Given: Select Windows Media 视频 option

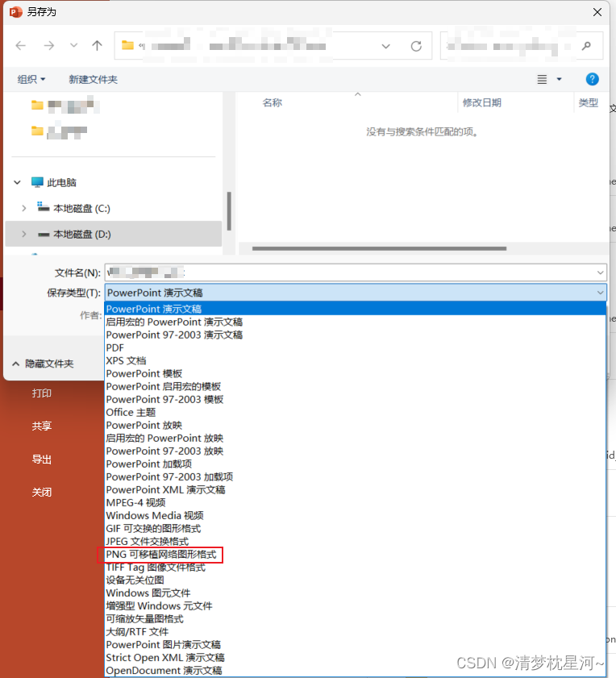Looking at the screenshot, I should pos(355,516).
